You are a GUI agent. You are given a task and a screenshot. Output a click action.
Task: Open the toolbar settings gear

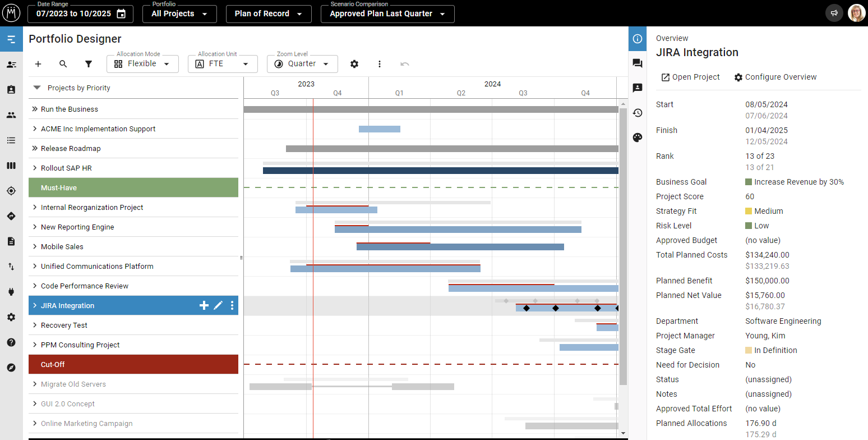(x=354, y=64)
